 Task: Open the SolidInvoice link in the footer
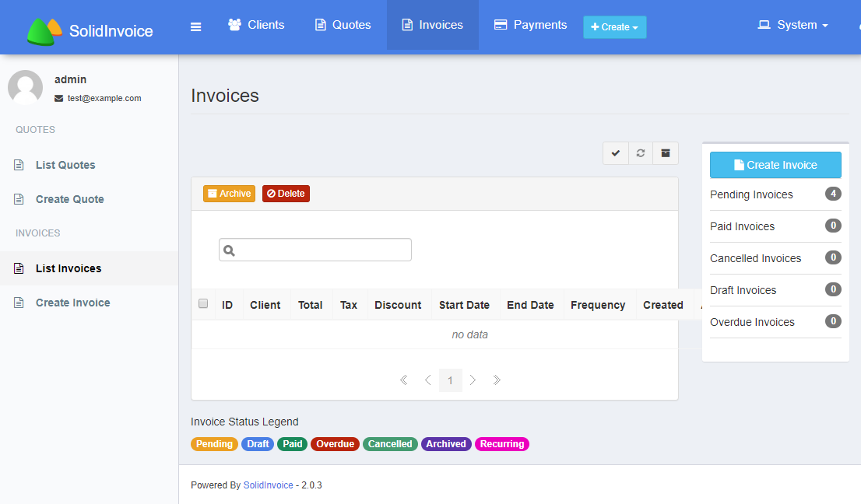pyautogui.click(x=268, y=485)
